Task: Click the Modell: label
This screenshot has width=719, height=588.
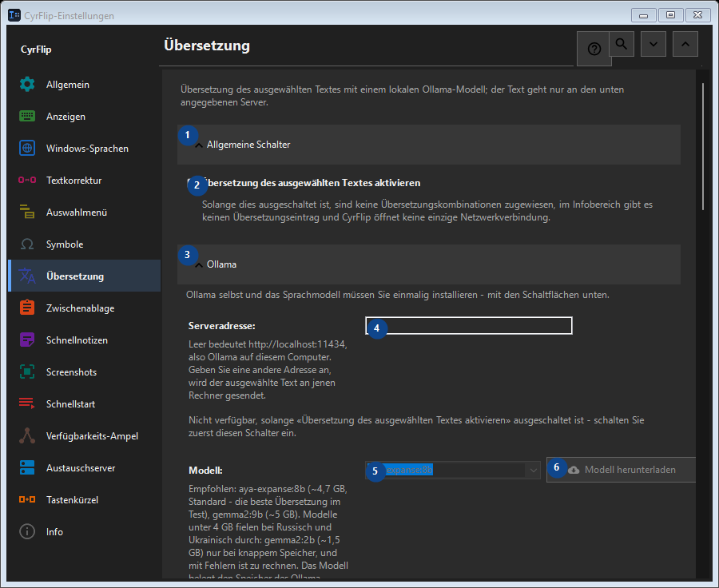Action: tap(205, 470)
